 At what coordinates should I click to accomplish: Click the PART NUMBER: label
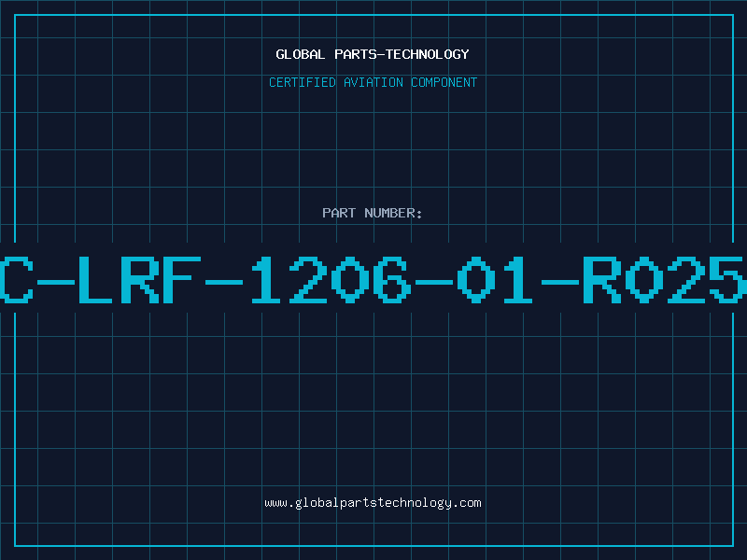click(373, 213)
